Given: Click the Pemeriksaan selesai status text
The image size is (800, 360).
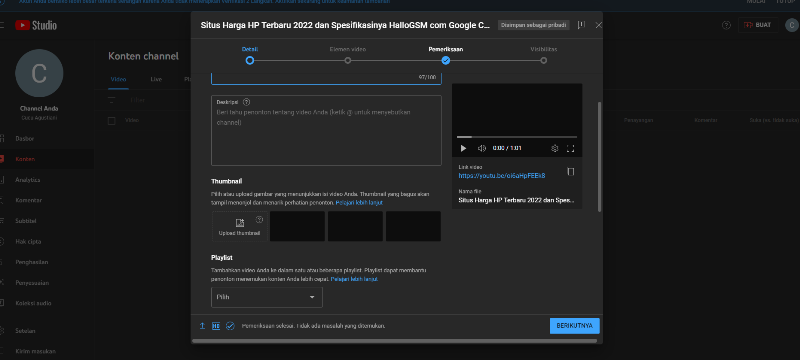Looking at the screenshot, I should [313, 326].
